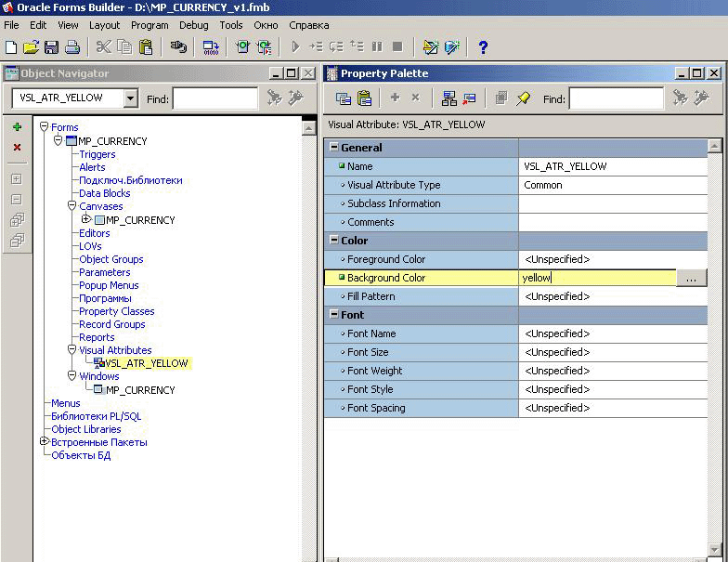Click the pushpin Freeze icon in Property Palette
Viewport: 728px width, 562px height.
coord(524,98)
